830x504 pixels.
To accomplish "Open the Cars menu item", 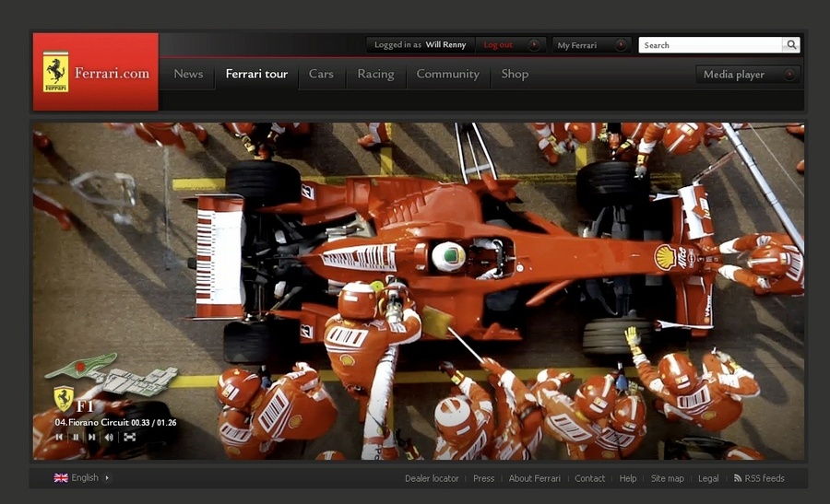I will tap(321, 74).
